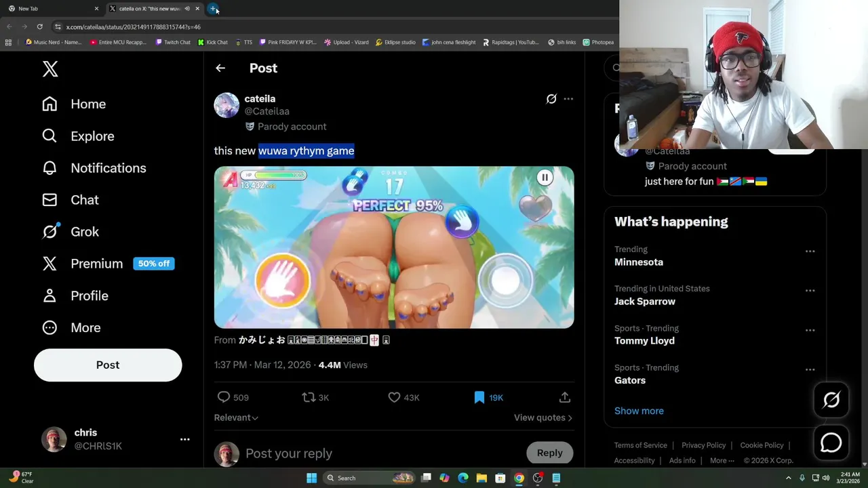Click the address bar URL
The width and height of the screenshot is (868, 488).
coord(134,27)
